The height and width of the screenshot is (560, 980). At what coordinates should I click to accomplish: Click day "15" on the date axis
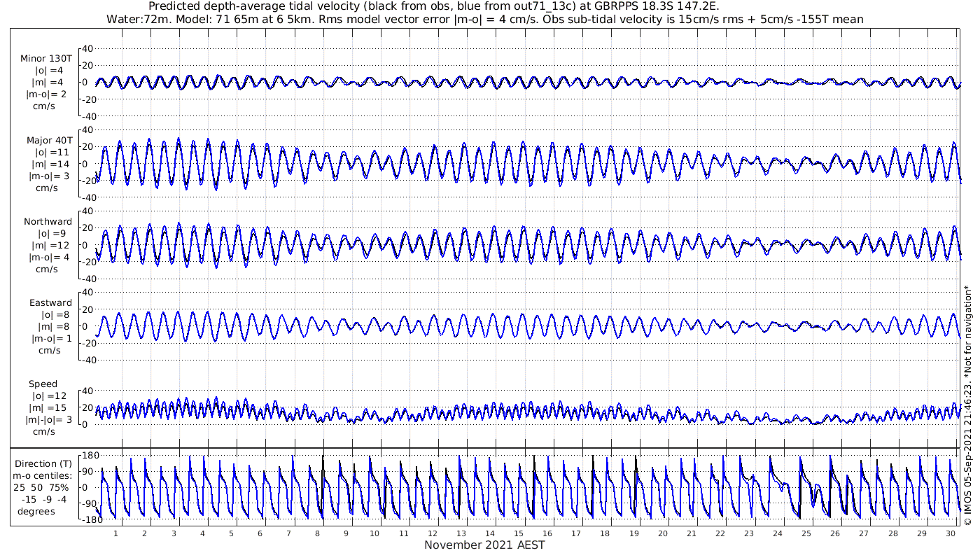[519, 533]
